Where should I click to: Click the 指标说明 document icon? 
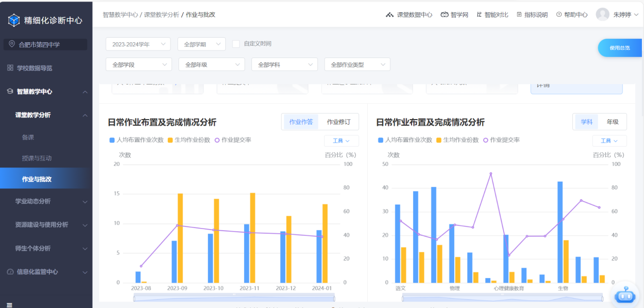(x=519, y=15)
